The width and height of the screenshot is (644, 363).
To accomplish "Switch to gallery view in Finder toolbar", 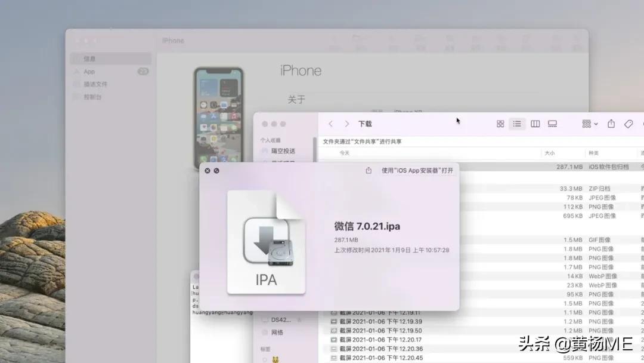I will coord(552,124).
